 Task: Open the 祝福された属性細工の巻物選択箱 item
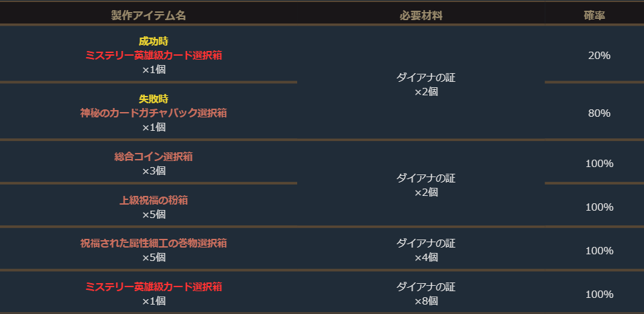154,243
